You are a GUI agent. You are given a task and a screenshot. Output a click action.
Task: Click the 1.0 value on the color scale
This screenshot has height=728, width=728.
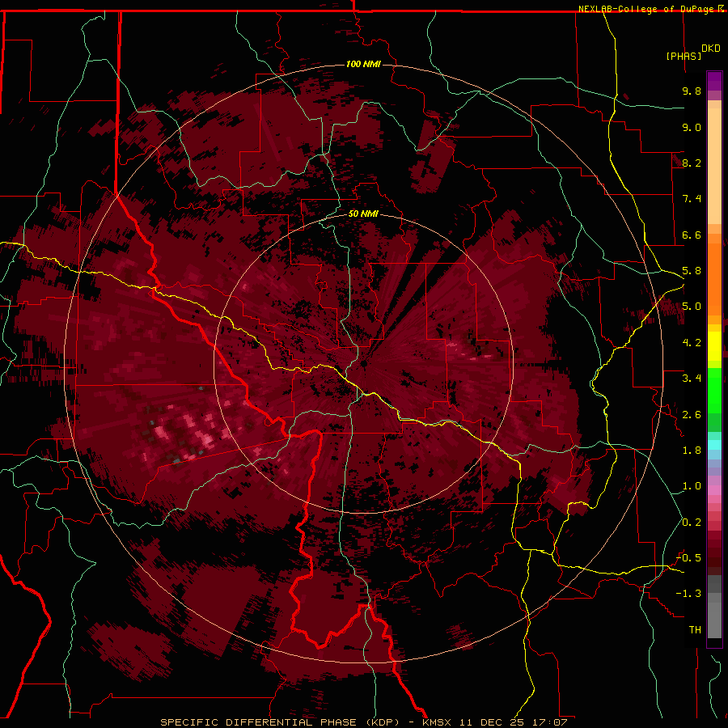[692, 486]
